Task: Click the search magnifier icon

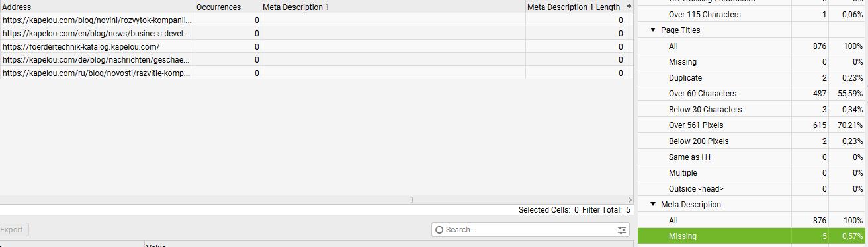Action: point(439,230)
